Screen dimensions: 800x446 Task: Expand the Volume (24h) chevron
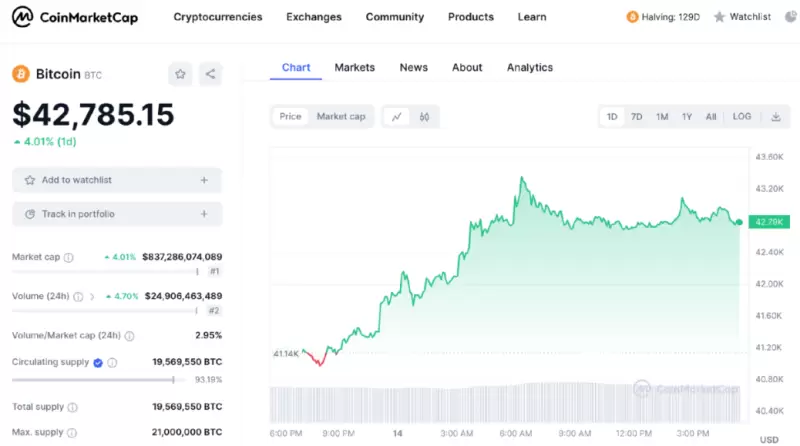(92, 296)
